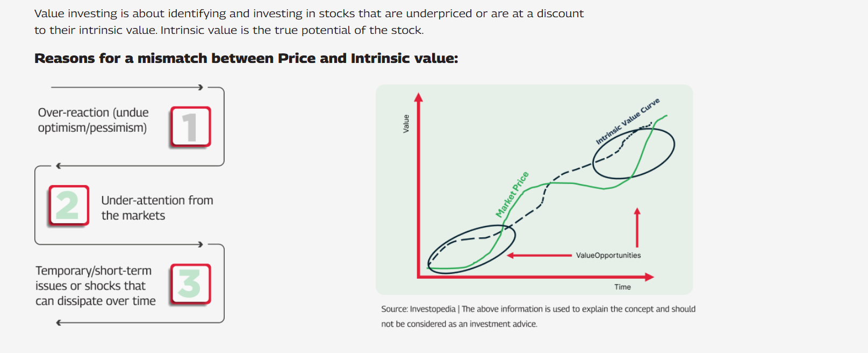Click the lower ellipse on the value chart
Screen dimensions: 868x353
[x=471, y=249]
